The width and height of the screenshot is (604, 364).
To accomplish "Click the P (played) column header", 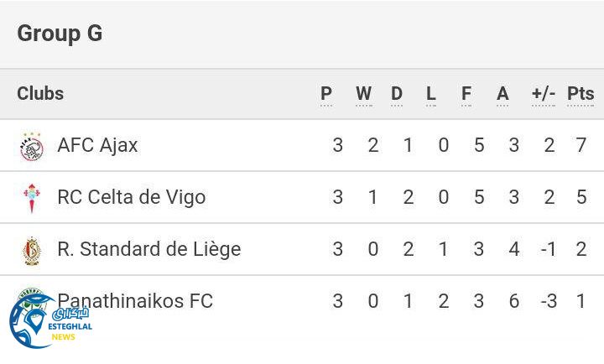I will coord(326,94).
